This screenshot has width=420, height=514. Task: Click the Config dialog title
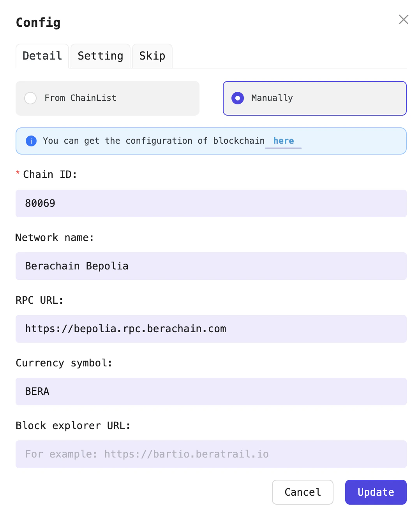click(38, 23)
